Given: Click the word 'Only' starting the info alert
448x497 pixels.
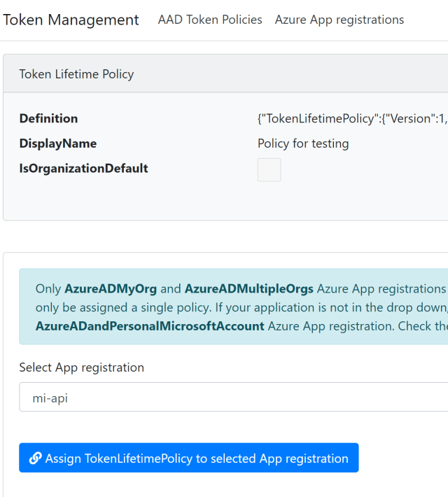Looking at the screenshot, I should [48, 288].
